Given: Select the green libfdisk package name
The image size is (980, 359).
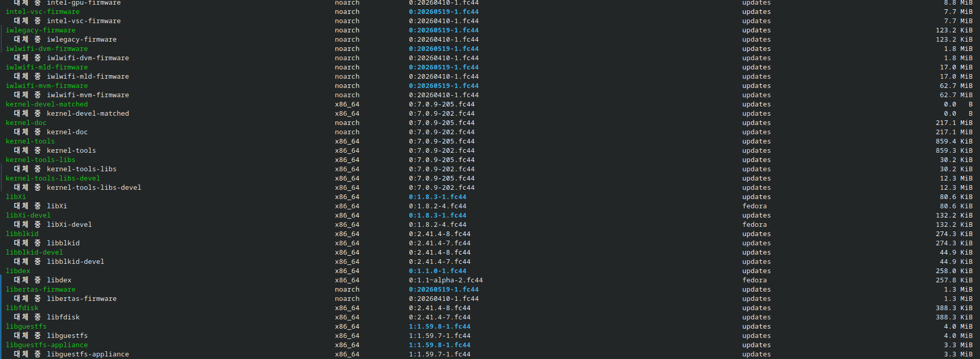Looking at the screenshot, I should point(22,308).
